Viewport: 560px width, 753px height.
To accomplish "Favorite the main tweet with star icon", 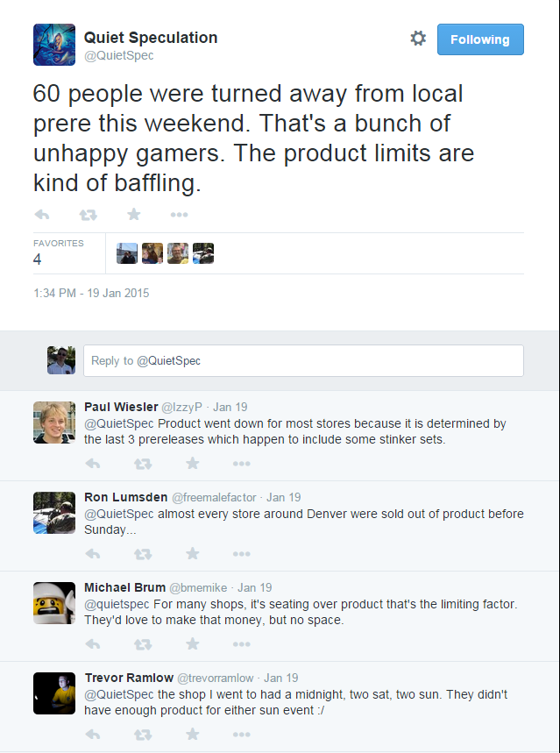I will click(133, 215).
